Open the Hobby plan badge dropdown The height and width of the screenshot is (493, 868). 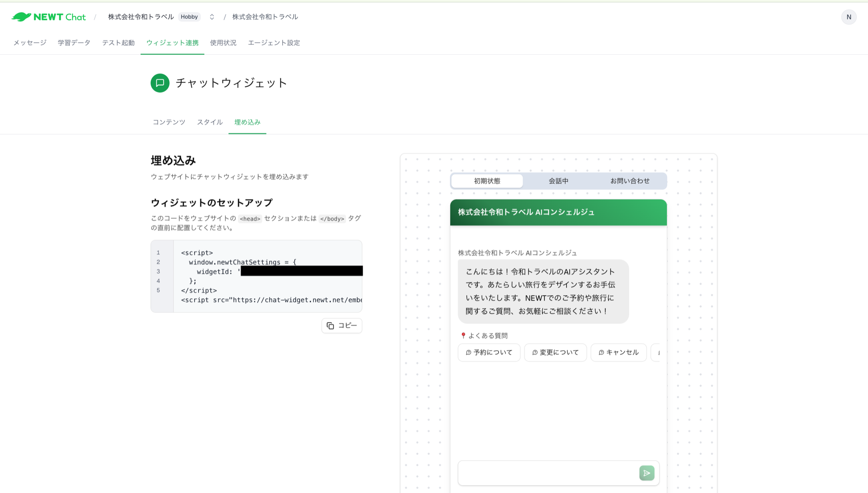pos(189,16)
